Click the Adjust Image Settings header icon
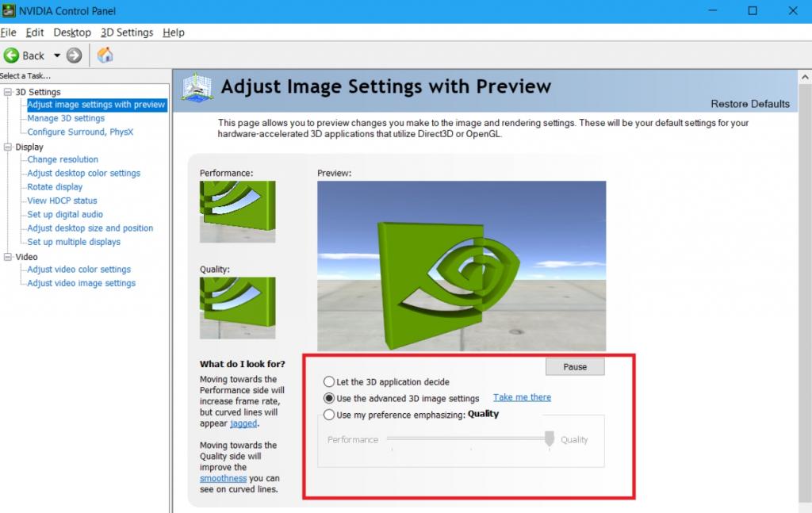This screenshot has height=513, width=812. pos(197,87)
